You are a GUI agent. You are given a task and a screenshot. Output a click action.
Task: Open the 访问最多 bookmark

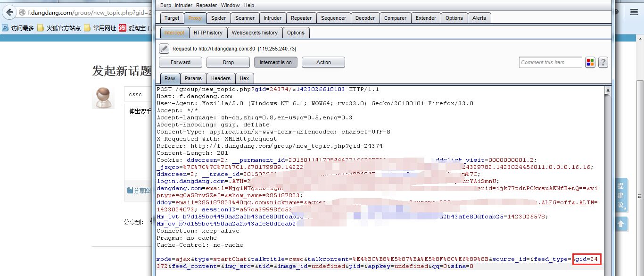click(x=18, y=28)
